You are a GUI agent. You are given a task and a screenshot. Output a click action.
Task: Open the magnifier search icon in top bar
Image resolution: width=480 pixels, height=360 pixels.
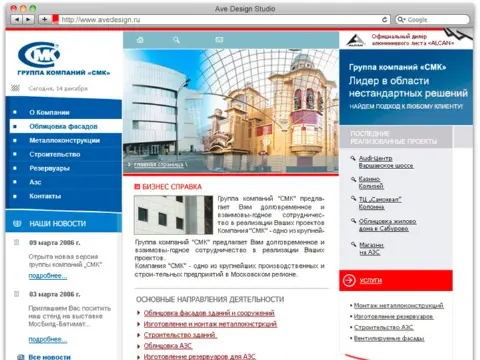176,40
